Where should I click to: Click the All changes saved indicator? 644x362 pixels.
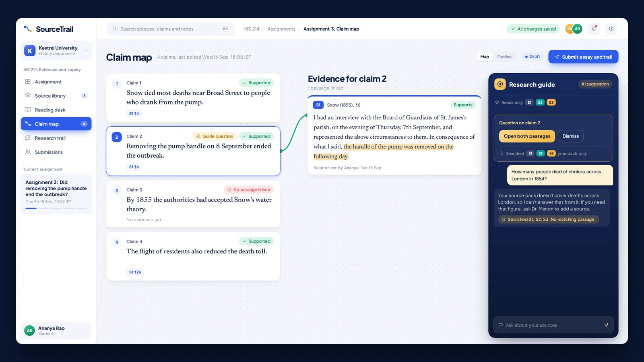point(533,29)
